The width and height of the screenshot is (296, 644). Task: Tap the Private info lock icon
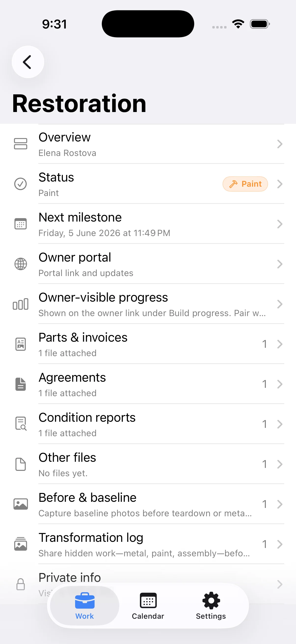(x=20, y=584)
